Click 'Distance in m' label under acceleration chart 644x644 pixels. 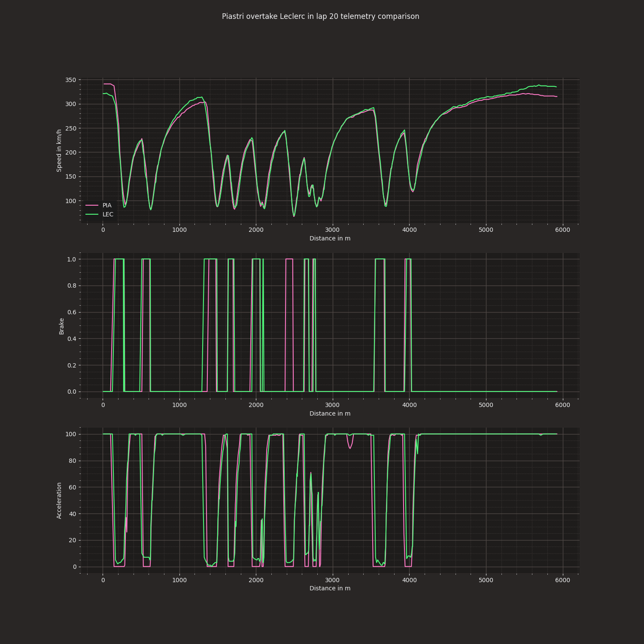(x=330, y=588)
